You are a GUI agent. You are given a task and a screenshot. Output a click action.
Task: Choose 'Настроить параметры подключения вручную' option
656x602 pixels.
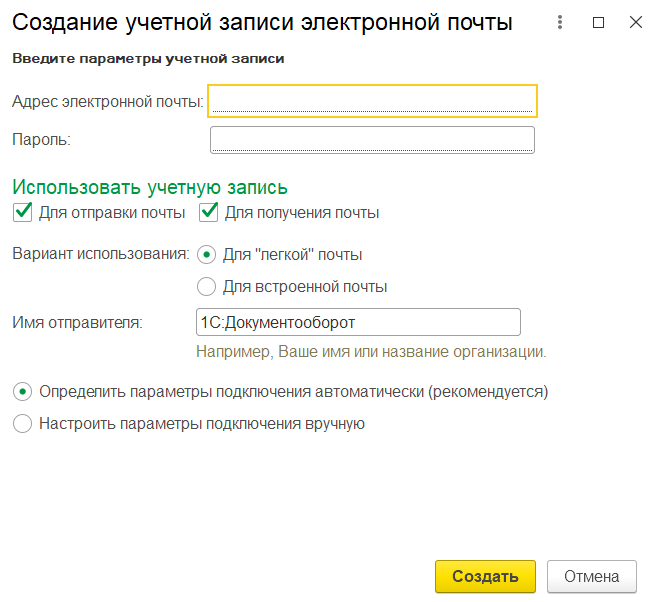click(22, 424)
